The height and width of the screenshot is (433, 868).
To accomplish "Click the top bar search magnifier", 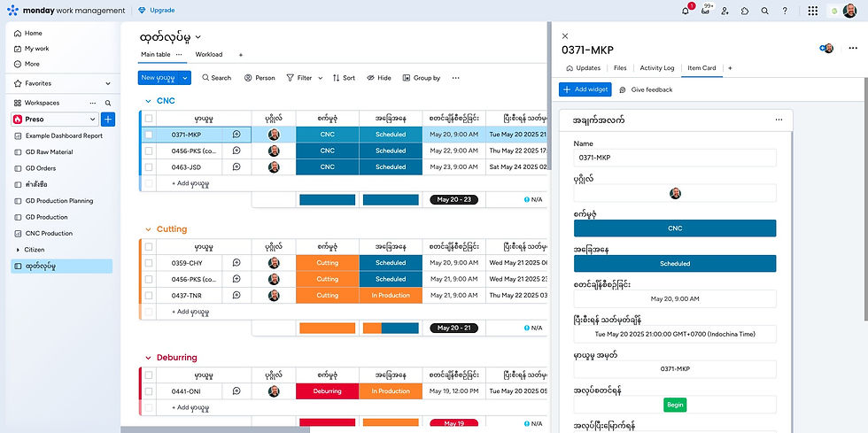I will [764, 11].
